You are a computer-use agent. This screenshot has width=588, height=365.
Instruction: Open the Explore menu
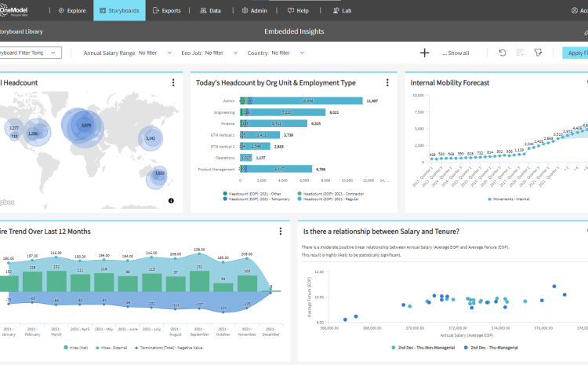pyautogui.click(x=72, y=10)
